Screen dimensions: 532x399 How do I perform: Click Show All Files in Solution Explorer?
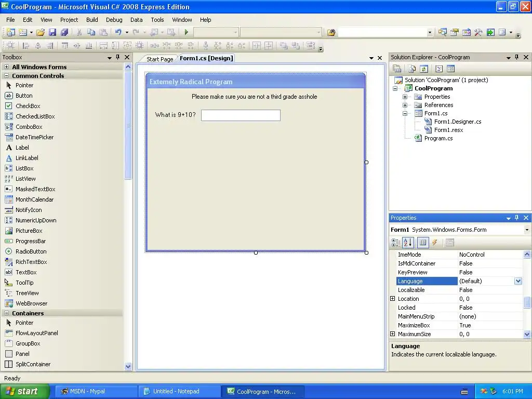click(x=412, y=69)
